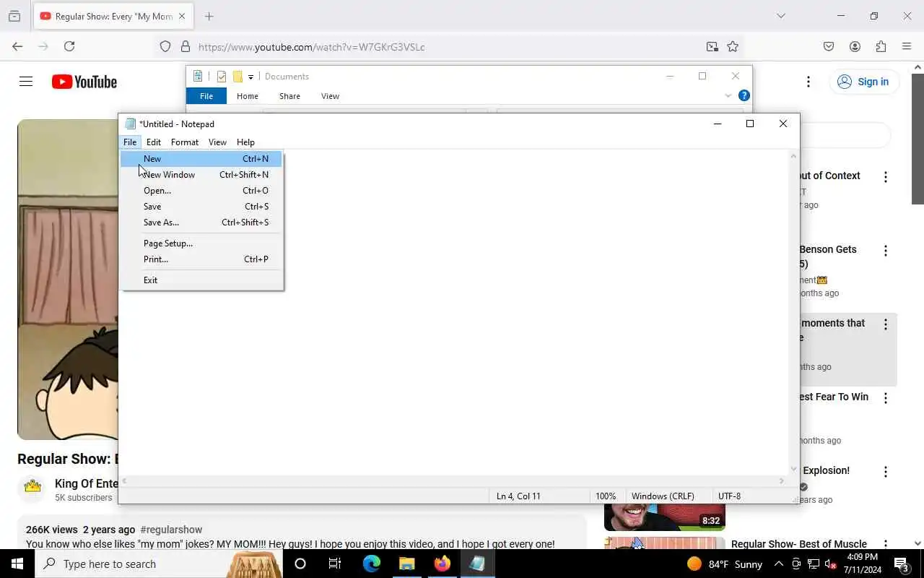Click YouTube Sign in button

coord(863,82)
